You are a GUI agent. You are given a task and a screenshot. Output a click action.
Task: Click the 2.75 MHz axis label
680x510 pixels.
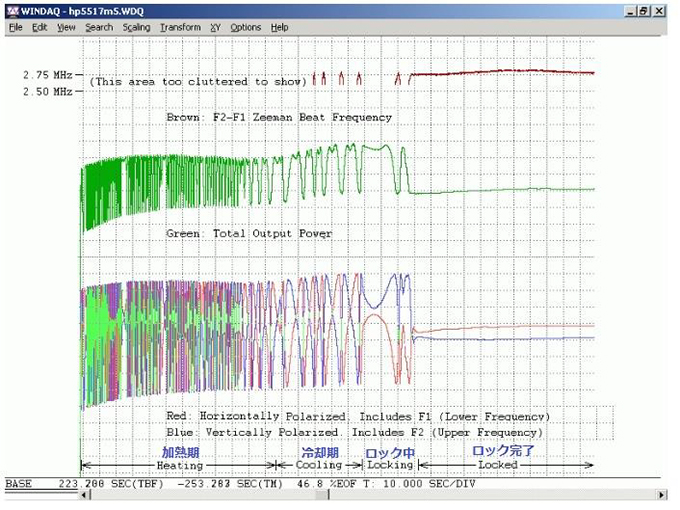(x=48, y=75)
